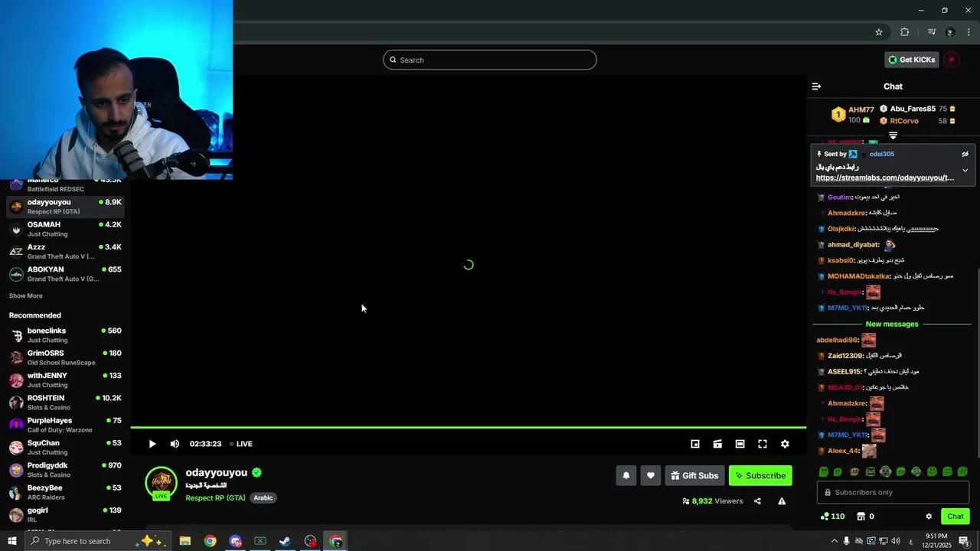This screenshot has height=551, width=980.
Task: Mute the stream volume speaker icon
Action: 175,444
